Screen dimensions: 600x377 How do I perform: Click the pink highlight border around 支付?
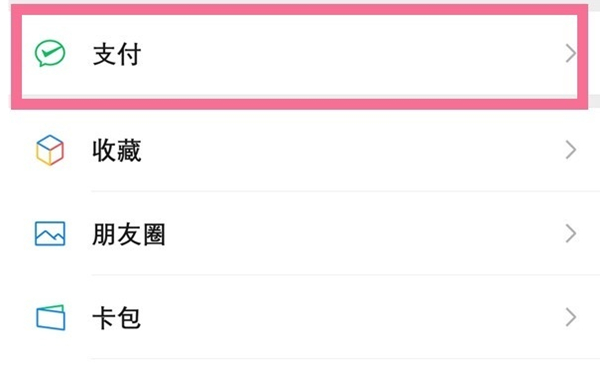pyautogui.click(x=299, y=10)
